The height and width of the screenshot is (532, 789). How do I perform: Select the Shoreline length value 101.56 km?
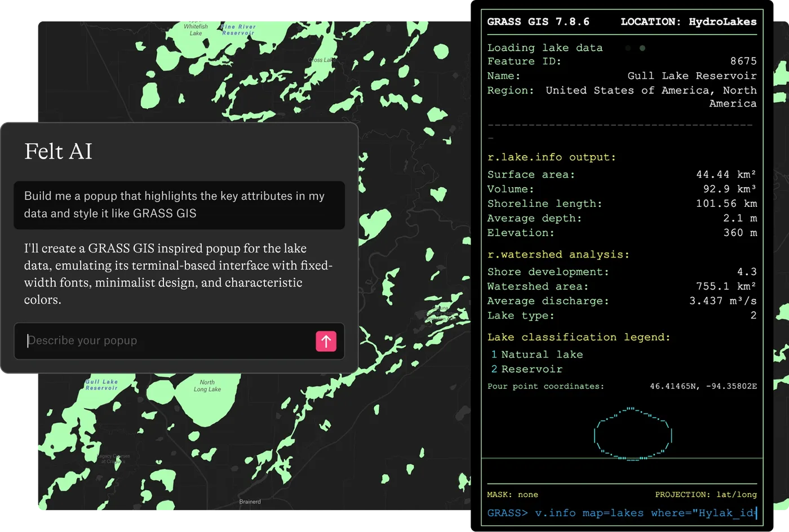[x=726, y=203]
